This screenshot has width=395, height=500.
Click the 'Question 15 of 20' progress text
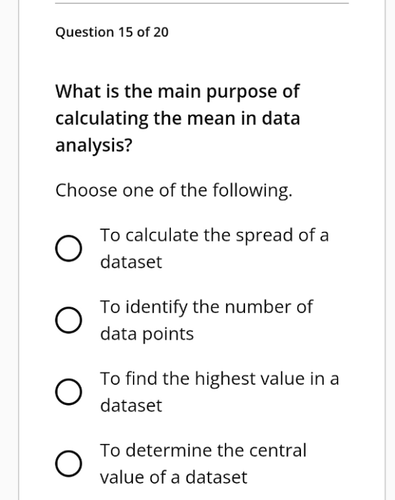coord(112,32)
